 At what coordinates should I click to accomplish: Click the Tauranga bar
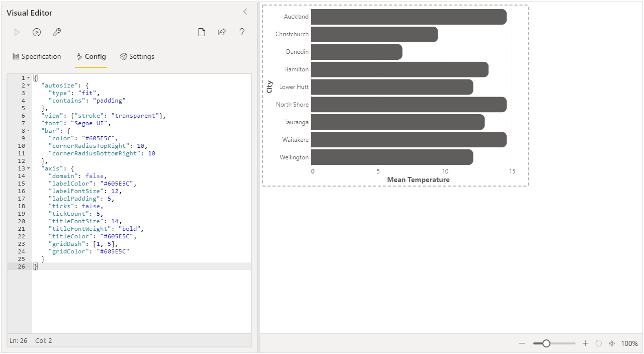click(398, 122)
